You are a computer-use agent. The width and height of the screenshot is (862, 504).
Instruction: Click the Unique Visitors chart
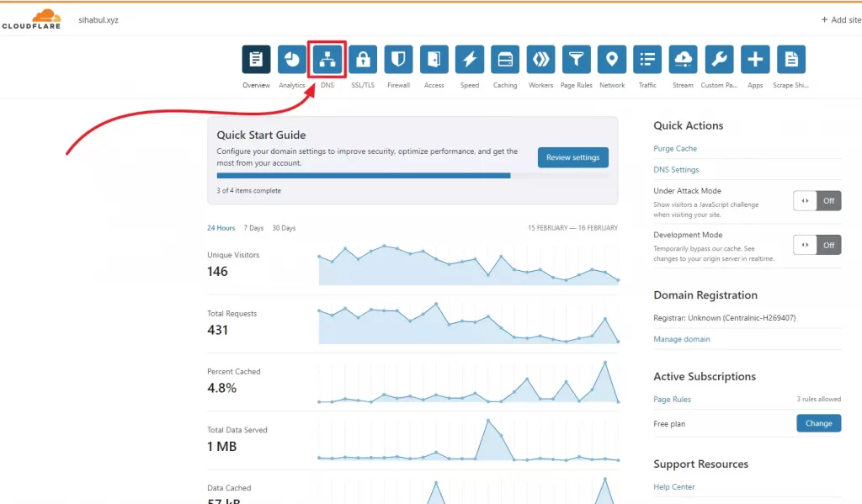pyautogui.click(x=468, y=265)
